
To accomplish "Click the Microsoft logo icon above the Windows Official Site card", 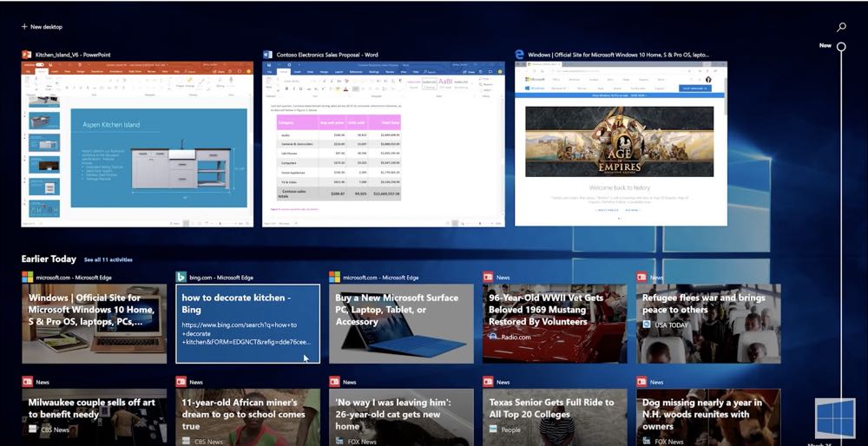I will (27, 277).
